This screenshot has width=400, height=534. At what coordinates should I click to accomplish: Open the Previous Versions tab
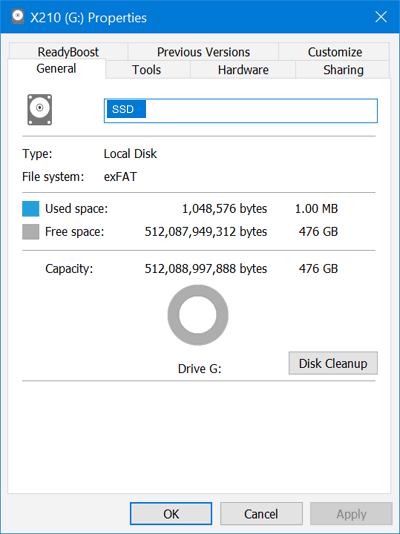click(203, 52)
